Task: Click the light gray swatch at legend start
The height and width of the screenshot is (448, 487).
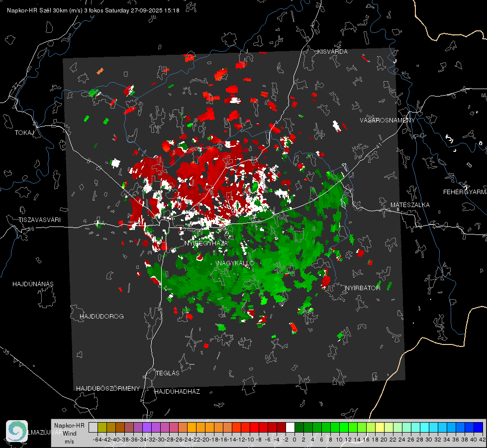Action: pyautogui.click(x=93, y=427)
